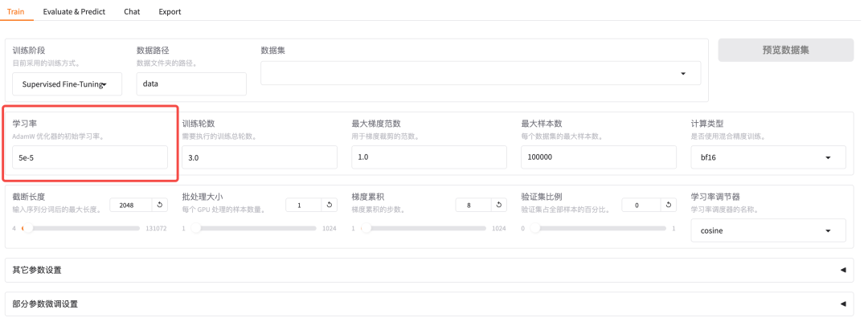Expand the 部分参数微调设置 section

click(x=429, y=304)
